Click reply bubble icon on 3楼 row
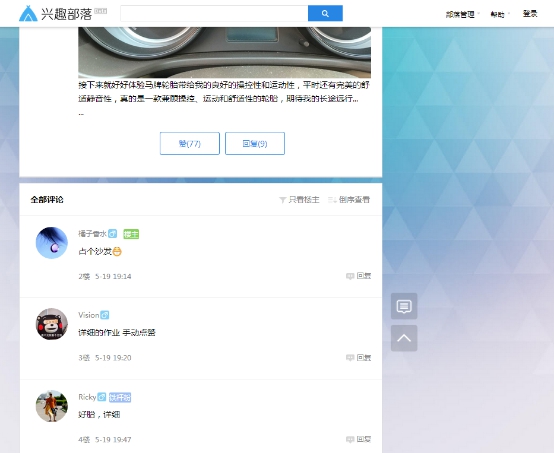 point(350,358)
